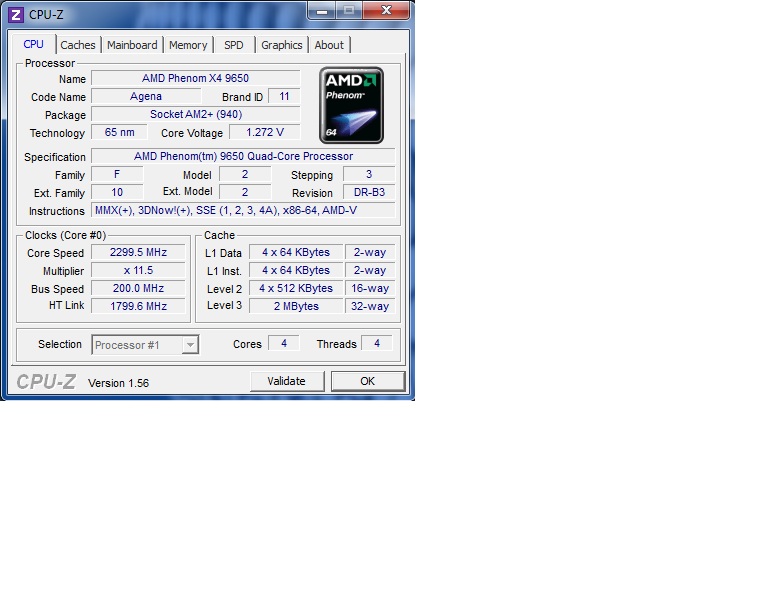The width and height of the screenshot is (768, 614).
Task: Select the Memory tab
Action: pyautogui.click(x=188, y=45)
